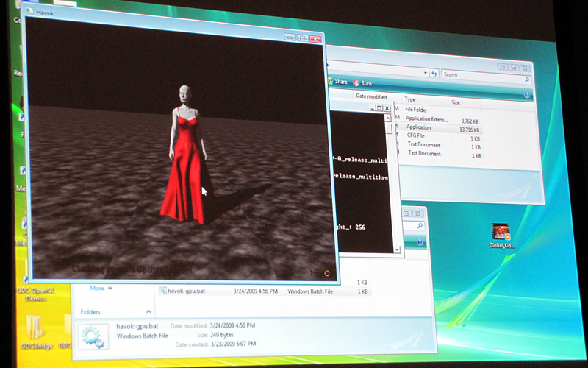Maximize the upper Explorer window
The width and height of the screenshot is (588, 368).
click(513, 68)
